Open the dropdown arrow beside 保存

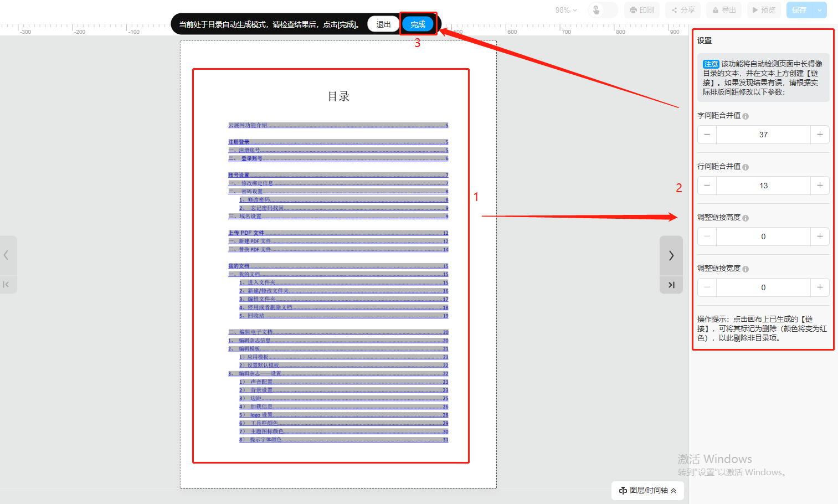(x=820, y=10)
